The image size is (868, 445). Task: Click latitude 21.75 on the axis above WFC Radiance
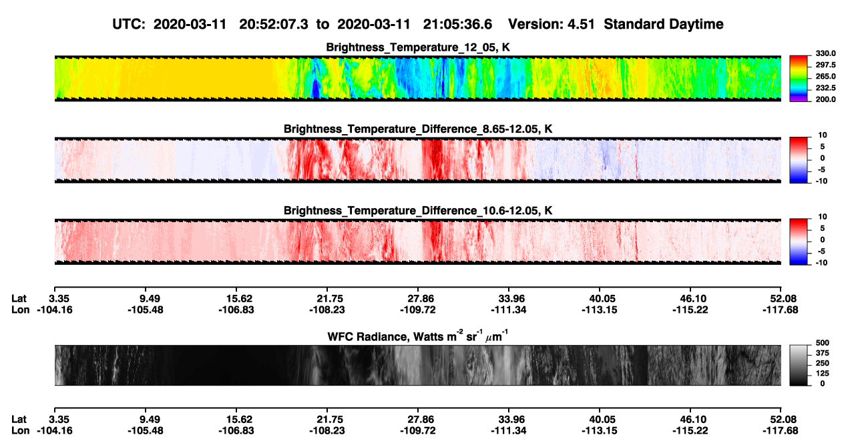click(327, 298)
